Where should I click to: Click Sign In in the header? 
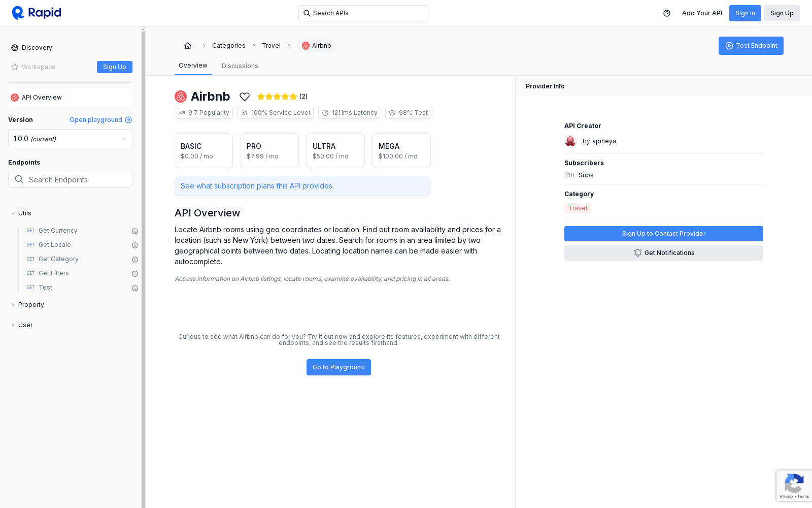(745, 13)
